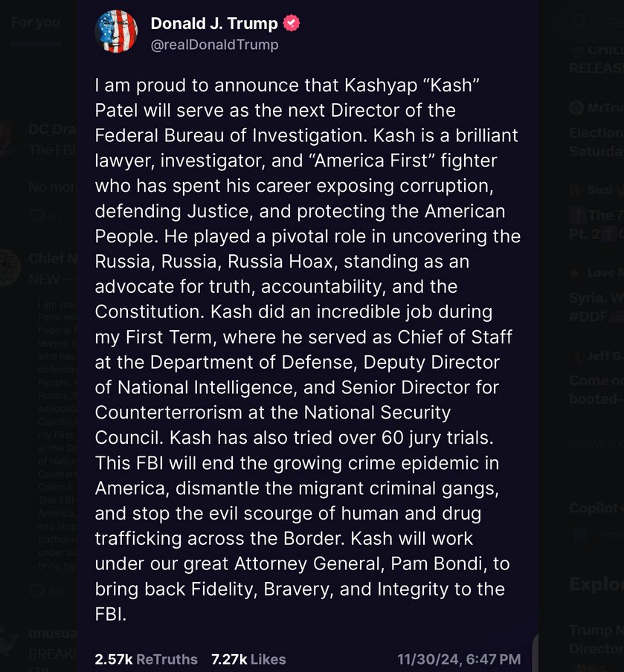
Task: View the 2.57k ReTruths list
Action: point(147,659)
